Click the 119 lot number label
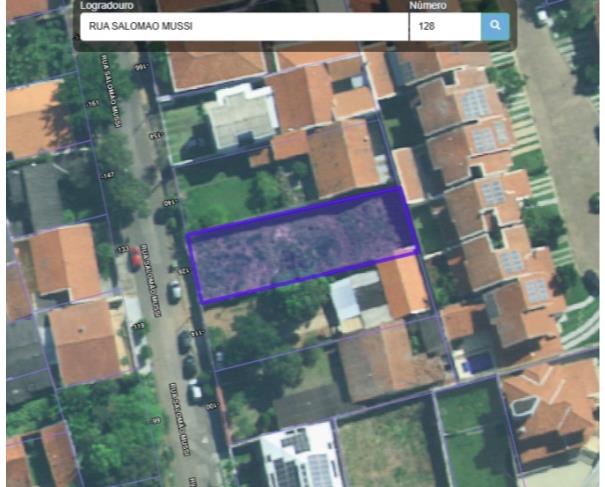This screenshot has height=487, width=605. coord(138,326)
